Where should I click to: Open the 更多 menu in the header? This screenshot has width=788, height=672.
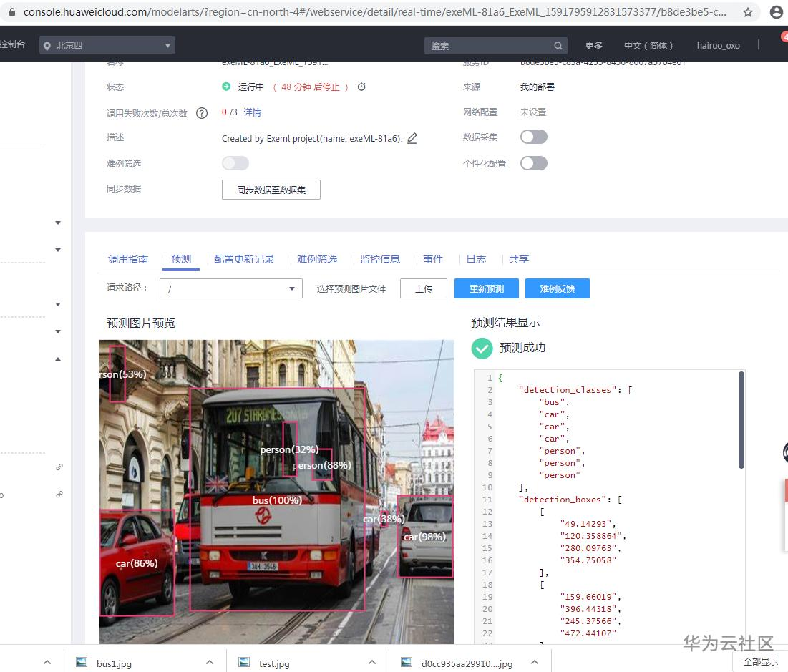[593, 46]
